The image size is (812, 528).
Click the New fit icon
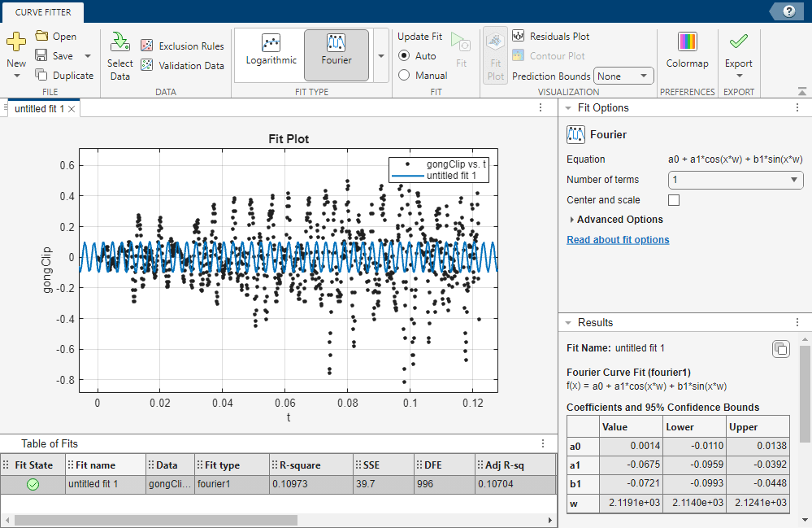(16, 41)
